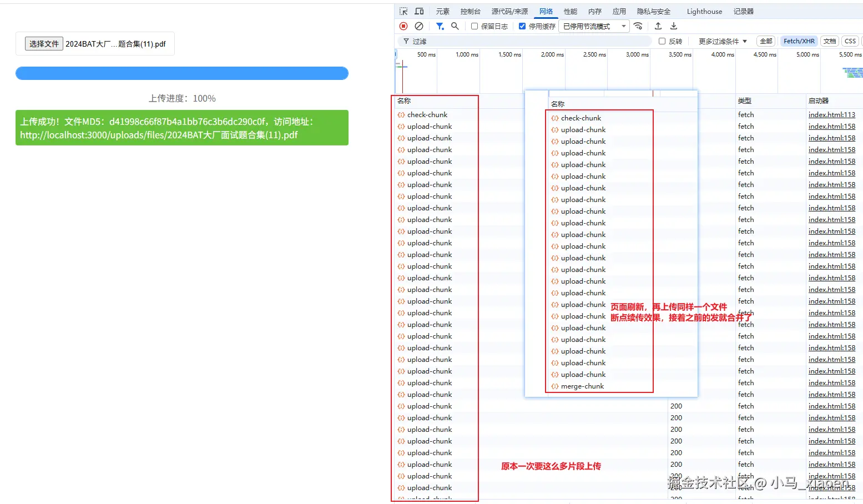This screenshot has height=504, width=863.
Task: Click the 500 ms timeline tick
Action: coord(426,54)
